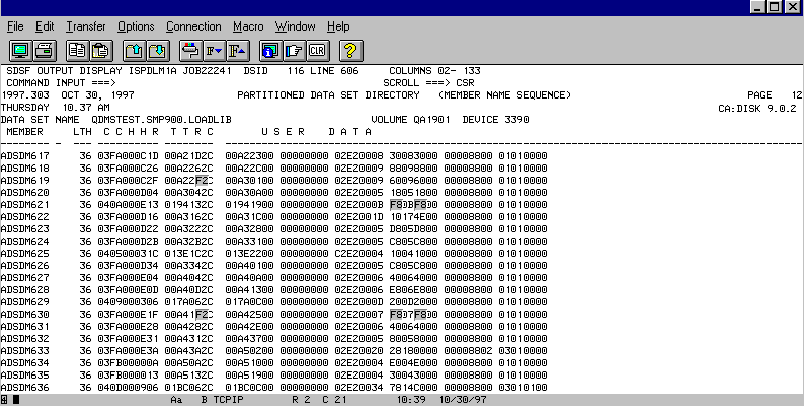Select member row ADSDM631

(x=274, y=327)
